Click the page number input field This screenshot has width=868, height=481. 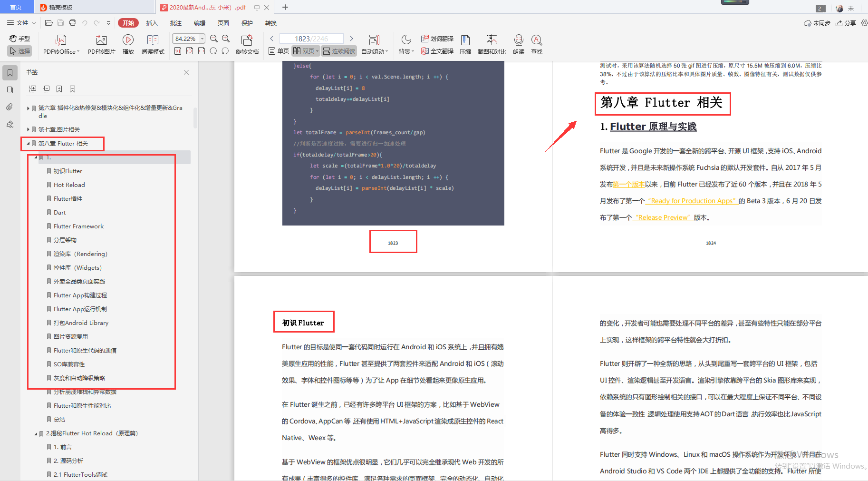[311, 39]
